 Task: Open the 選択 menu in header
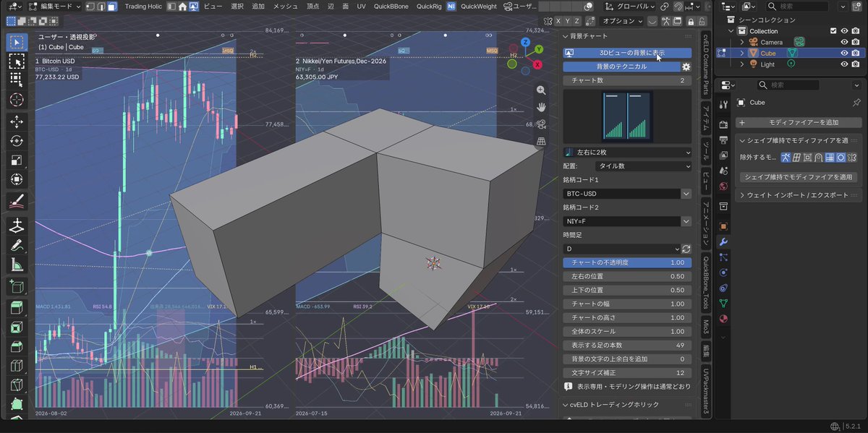pyautogui.click(x=237, y=7)
